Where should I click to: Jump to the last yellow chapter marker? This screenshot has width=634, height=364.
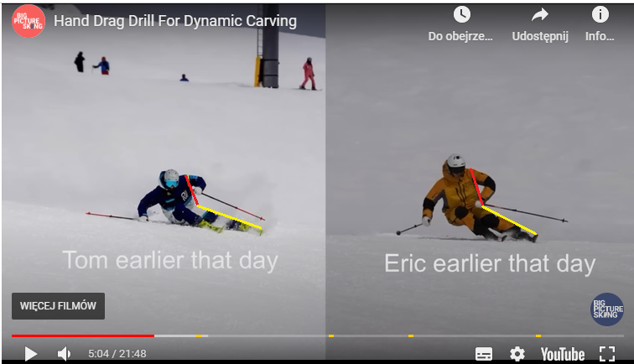pyautogui.click(x=538, y=335)
